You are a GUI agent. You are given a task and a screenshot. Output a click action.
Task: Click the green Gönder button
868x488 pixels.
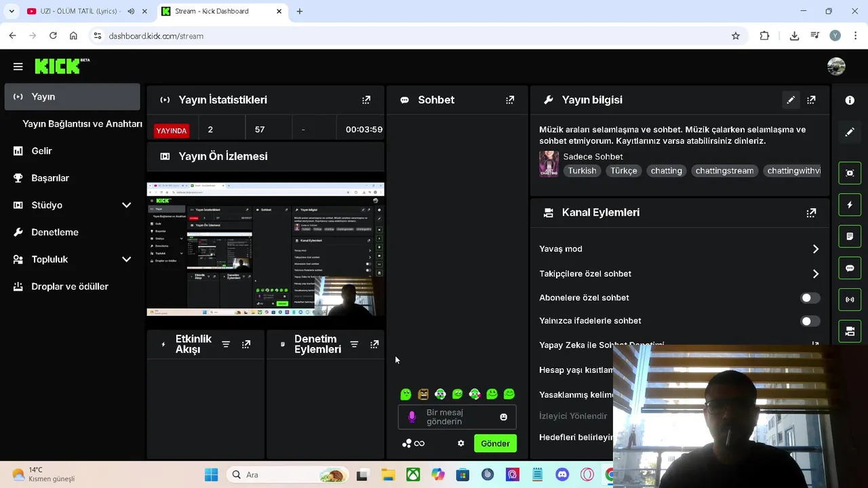(x=495, y=443)
